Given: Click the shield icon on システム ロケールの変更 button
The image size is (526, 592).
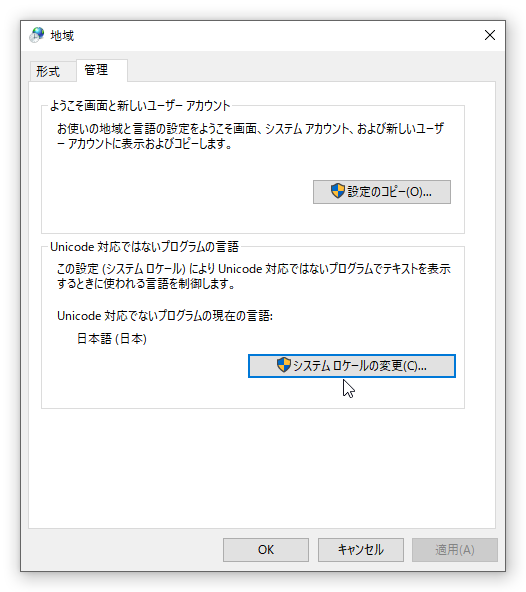Looking at the screenshot, I should (283, 365).
